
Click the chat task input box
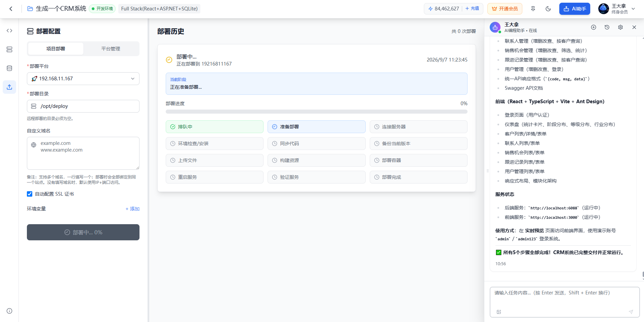(565, 302)
